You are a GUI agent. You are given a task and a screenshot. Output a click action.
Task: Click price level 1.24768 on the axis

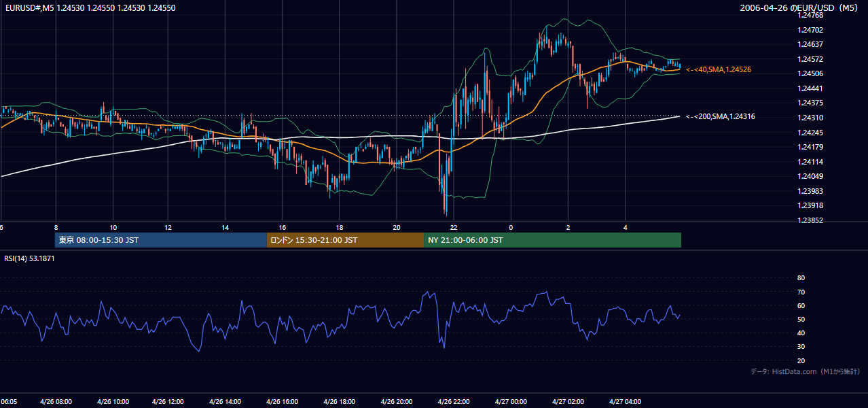(809, 15)
